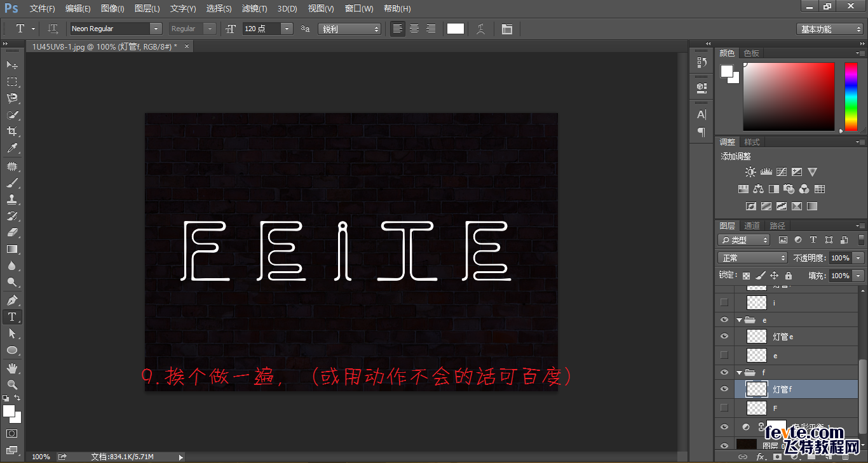Select the Dodge tool
The height and width of the screenshot is (463, 868).
click(12, 283)
